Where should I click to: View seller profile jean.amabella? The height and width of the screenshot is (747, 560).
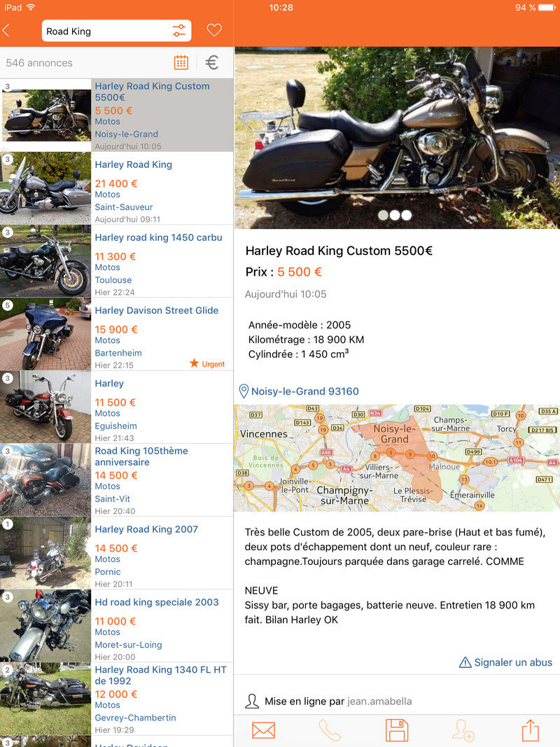coord(379,701)
